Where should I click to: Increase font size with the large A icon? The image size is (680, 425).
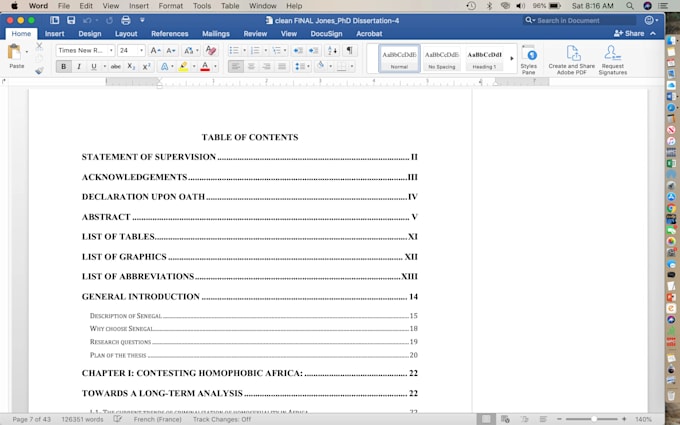point(155,51)
